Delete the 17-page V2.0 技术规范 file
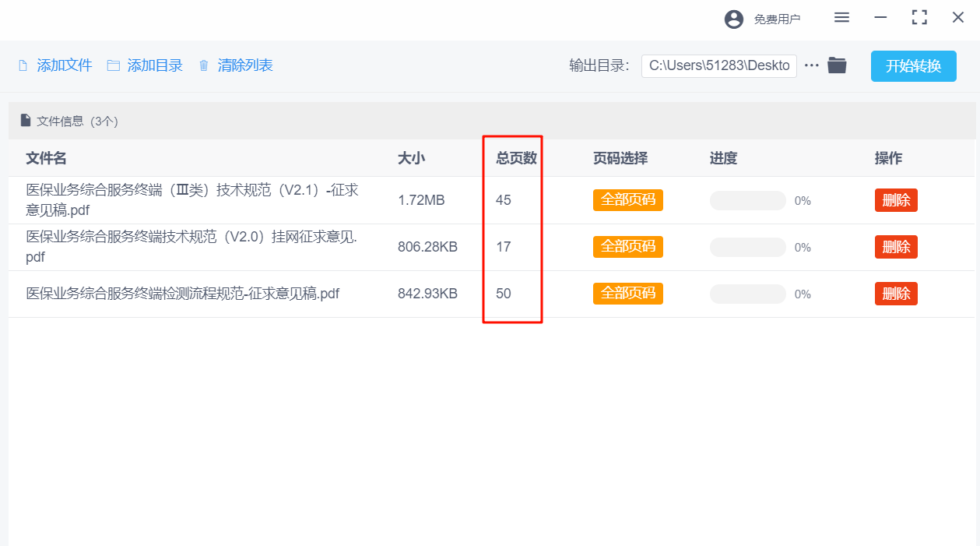This screenshot has width=980, height=546. coord(896,247)
